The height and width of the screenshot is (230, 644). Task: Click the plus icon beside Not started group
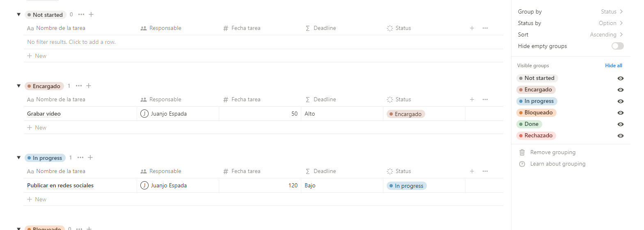pyautogui.click(x=91, y=14)
